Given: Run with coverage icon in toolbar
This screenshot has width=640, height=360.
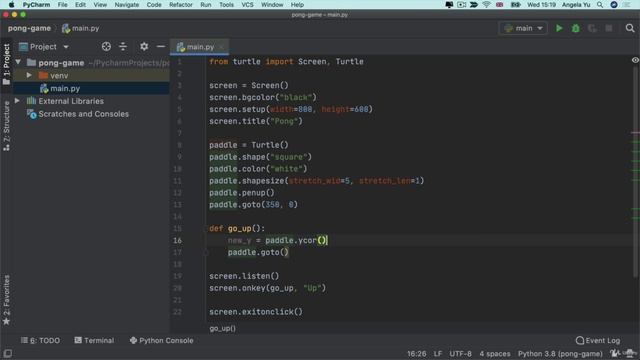Looking at the screenshot, I should (592, 28).
